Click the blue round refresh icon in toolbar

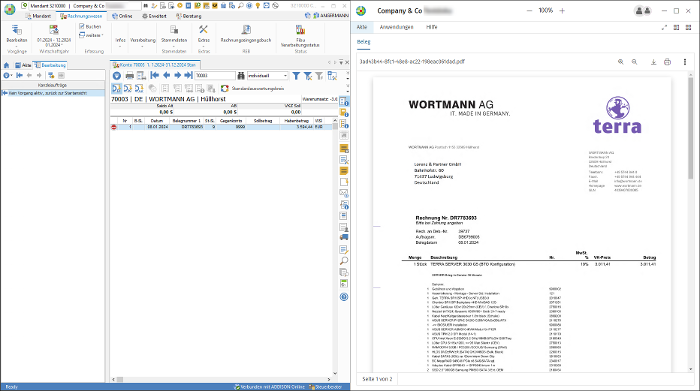(117, 76)
